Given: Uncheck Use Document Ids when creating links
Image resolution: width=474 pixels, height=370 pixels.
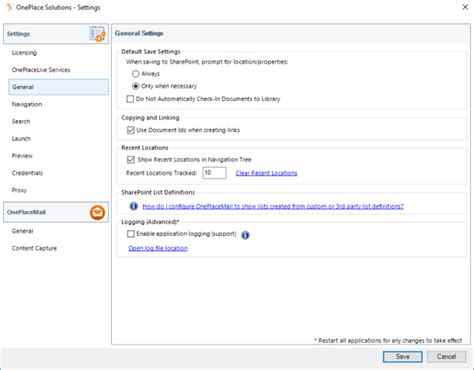Looking at the screenshot, I should 131,130.
